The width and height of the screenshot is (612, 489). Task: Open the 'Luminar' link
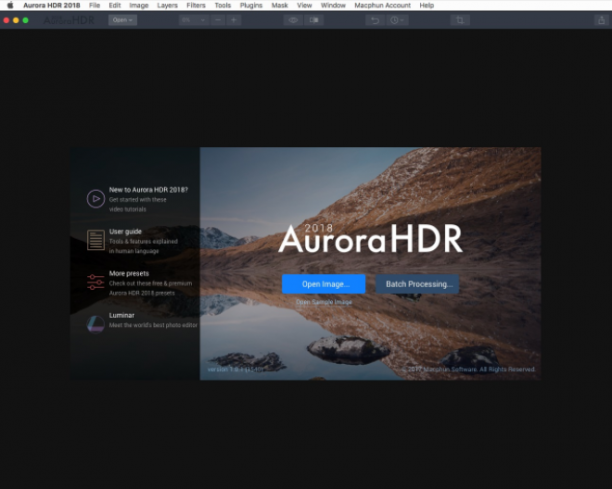tap(122, 315)
